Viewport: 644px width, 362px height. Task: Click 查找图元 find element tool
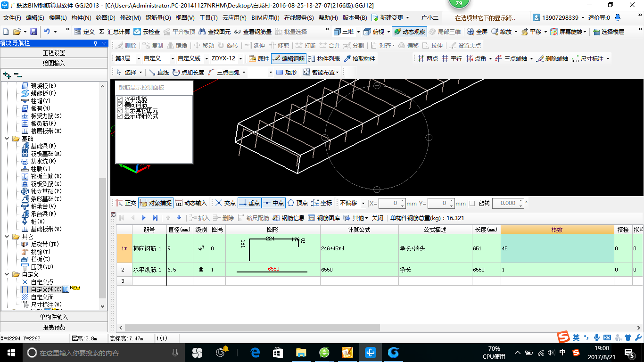point(215,32)
